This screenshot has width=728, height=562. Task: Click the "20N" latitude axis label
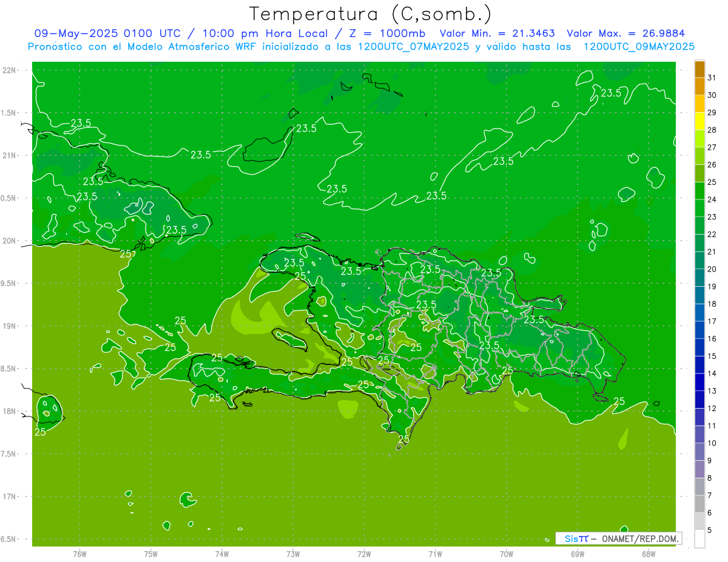click(x=9, y=241)
